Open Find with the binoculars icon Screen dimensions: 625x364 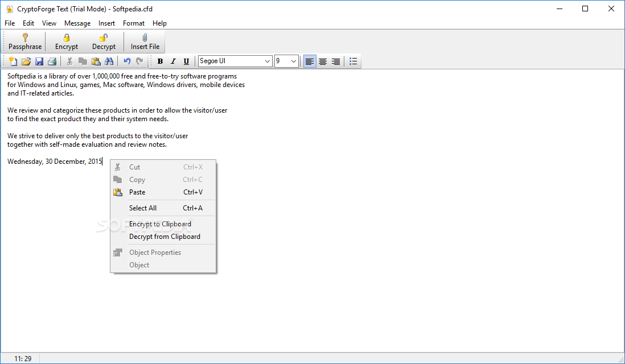109,61
